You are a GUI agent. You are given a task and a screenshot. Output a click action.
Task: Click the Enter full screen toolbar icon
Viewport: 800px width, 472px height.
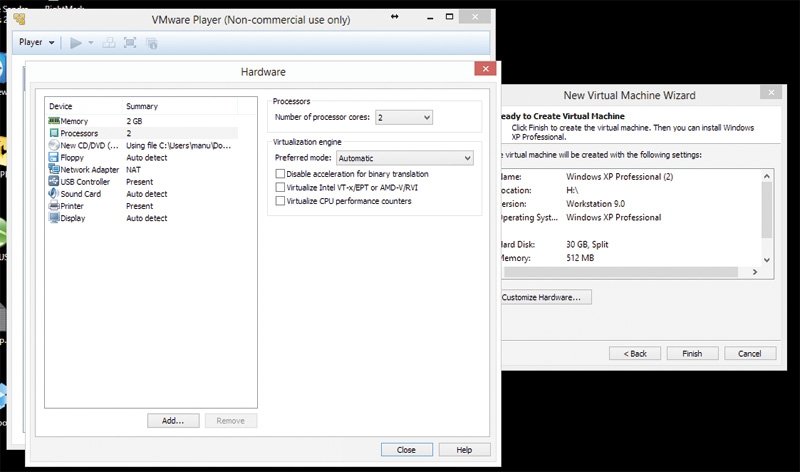[130, 43]
